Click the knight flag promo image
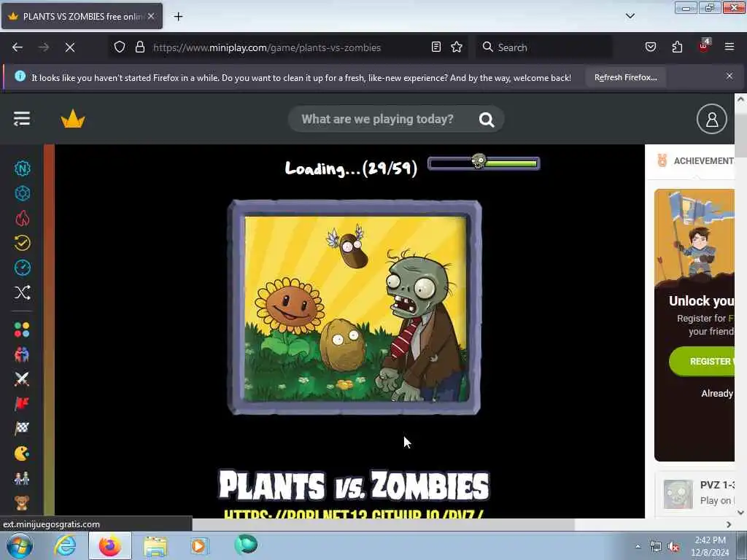The width and height of the screenshot is (747, 560). click(694, 238)
